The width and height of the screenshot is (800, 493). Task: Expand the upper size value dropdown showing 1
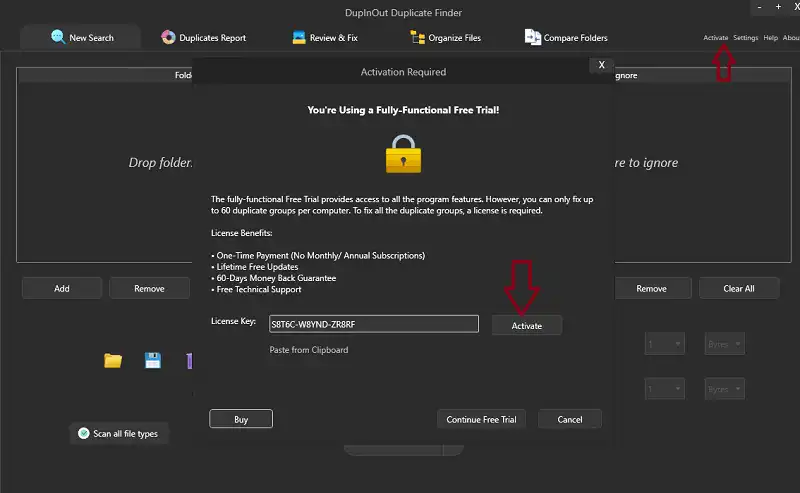point(664,344)
